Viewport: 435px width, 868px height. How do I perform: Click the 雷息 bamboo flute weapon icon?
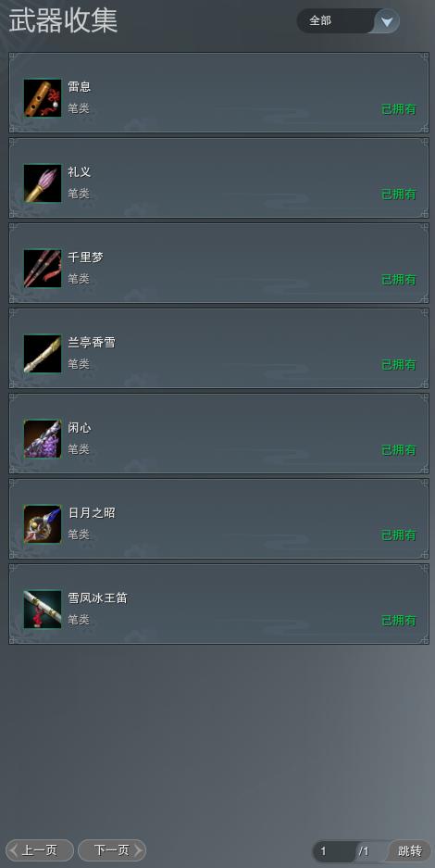(x=43, y=98)
